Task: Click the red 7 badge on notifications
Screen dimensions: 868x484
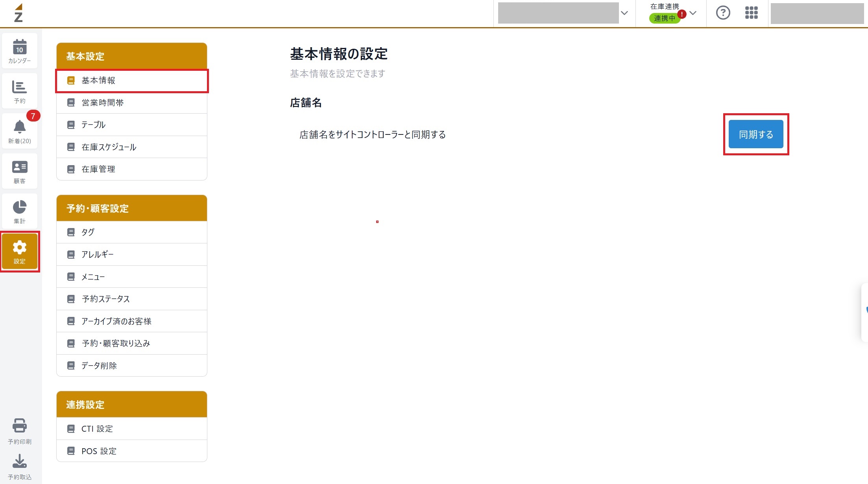Action: 33,116
